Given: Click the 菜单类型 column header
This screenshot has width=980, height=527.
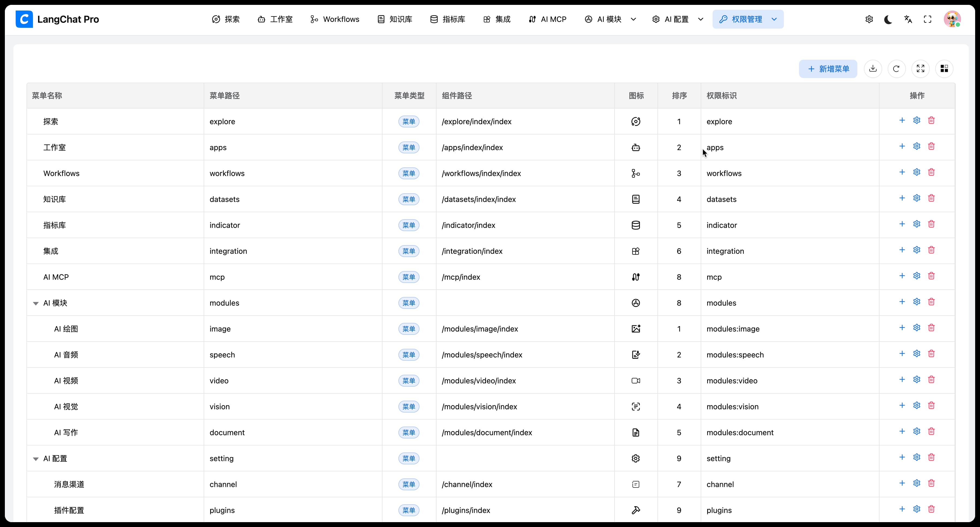Looking at the screenshot, I should [x=409, y=96].
